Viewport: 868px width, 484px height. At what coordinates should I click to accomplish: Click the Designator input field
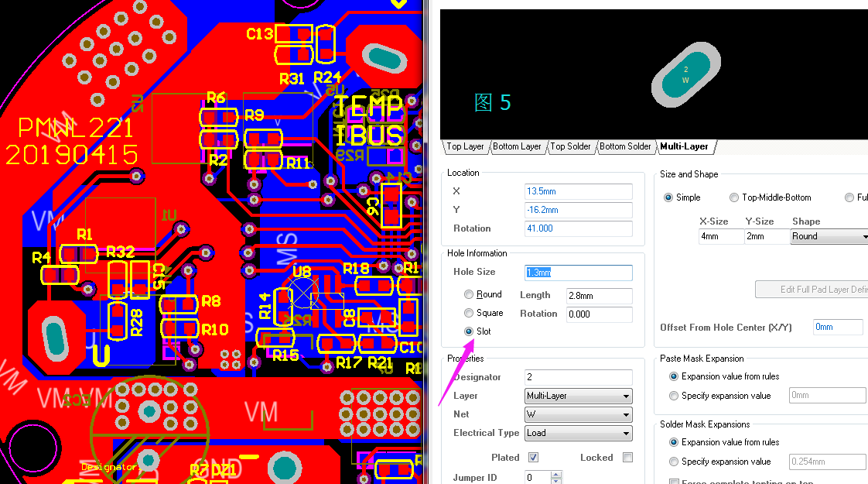(x=579, y=377)
